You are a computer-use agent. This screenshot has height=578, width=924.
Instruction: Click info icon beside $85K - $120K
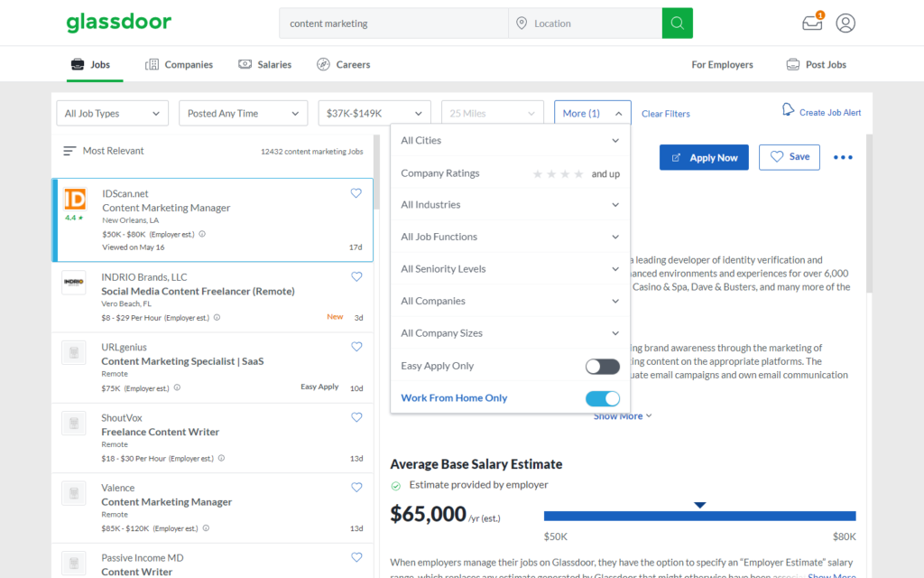click(206, 527)
